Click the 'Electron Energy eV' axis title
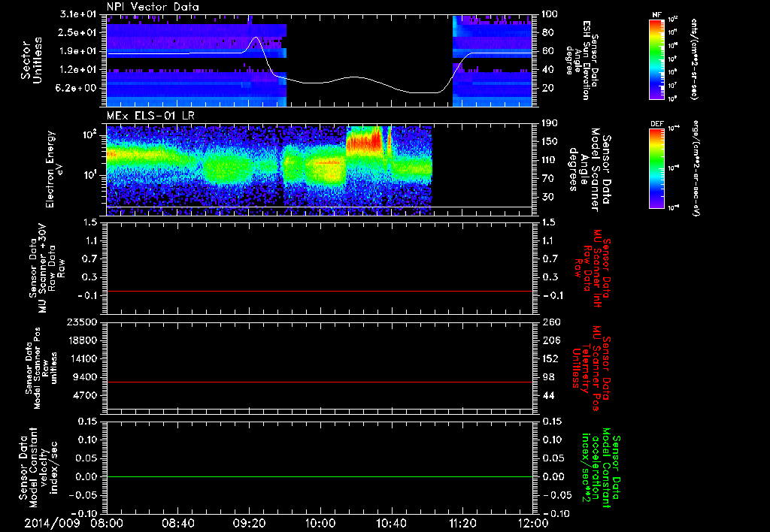 click(56, 169)
